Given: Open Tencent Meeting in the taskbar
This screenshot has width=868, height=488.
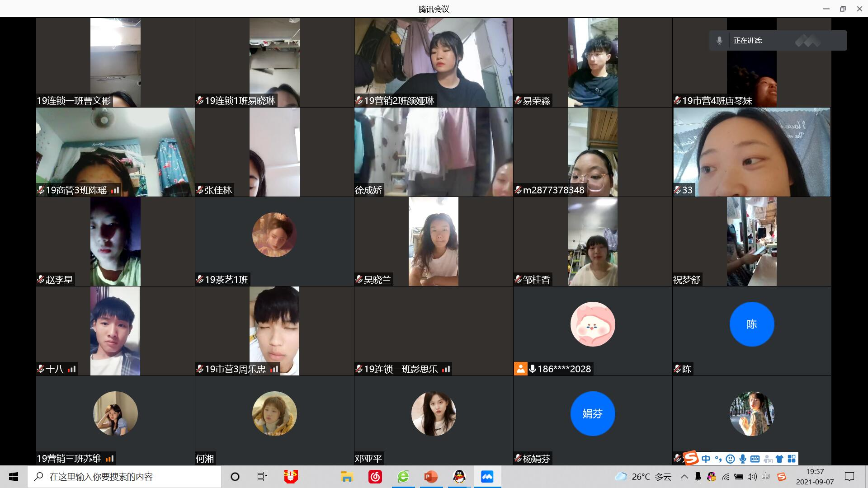Looking at the screenshot, I should 487,477.
